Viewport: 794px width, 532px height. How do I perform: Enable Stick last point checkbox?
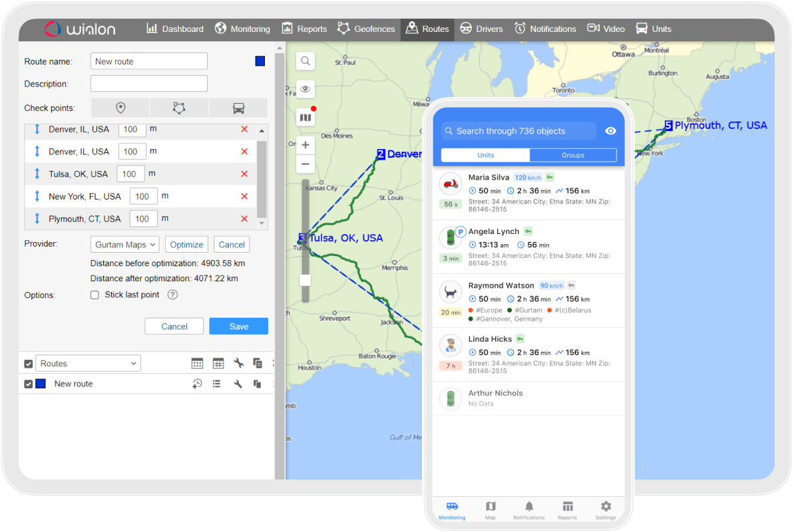[95, 295]
